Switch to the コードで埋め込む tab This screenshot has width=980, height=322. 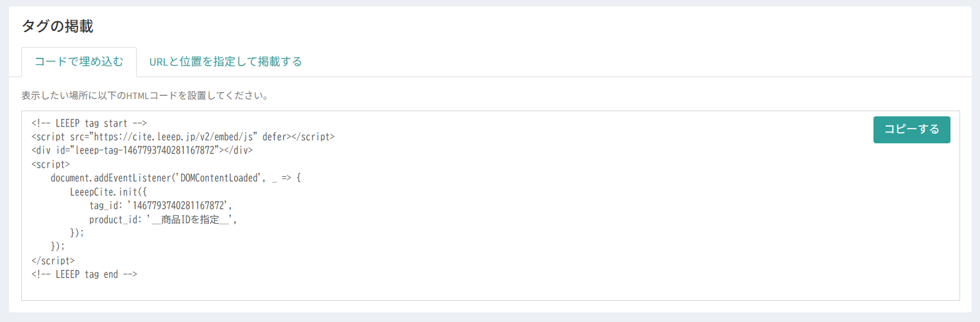pyautogui.click(x=78, y=62)
